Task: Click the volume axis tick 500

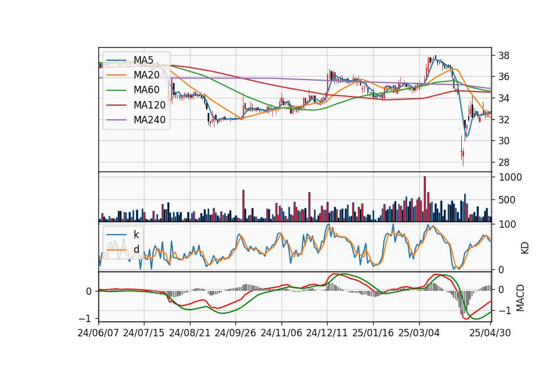Action: pyautogui.click(x=507, y=200)
